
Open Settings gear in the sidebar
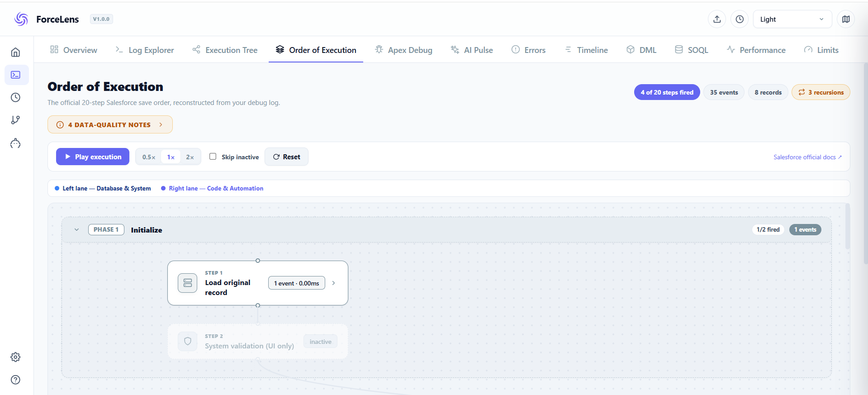point(16,357)
